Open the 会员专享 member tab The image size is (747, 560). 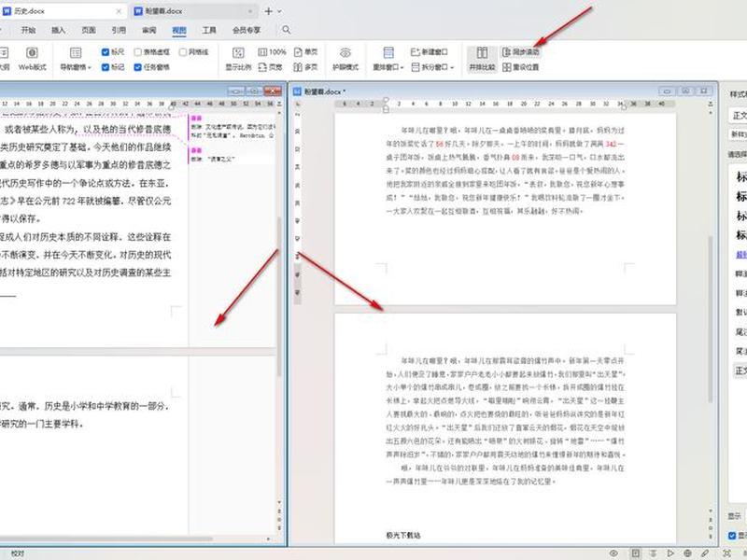coord(247,30)
